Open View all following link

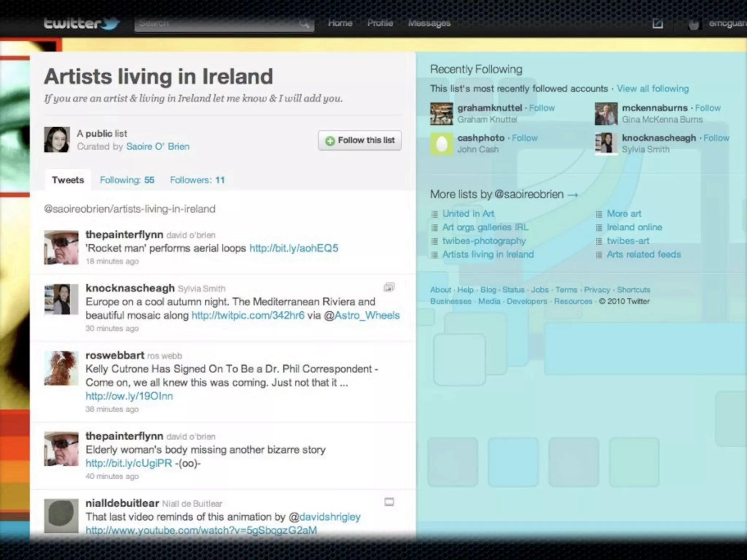pyautogui.click(x=653, y=89)
